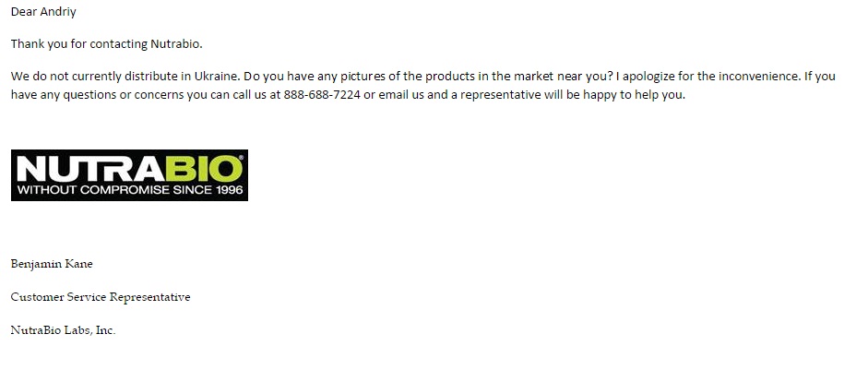Click the "Thank you for contacting Nutrabio" line
868x370 pixels.
click(106, 43)
